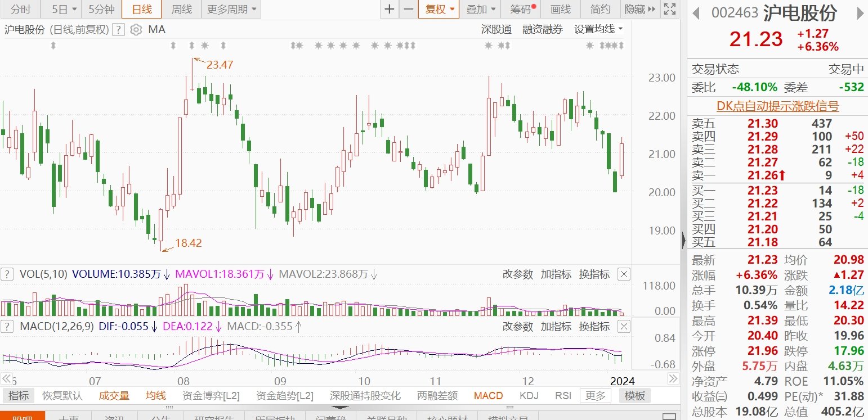Open 融资融券 link above chart
This screenshot has width=868, height=420.
[x=543, y=29]
